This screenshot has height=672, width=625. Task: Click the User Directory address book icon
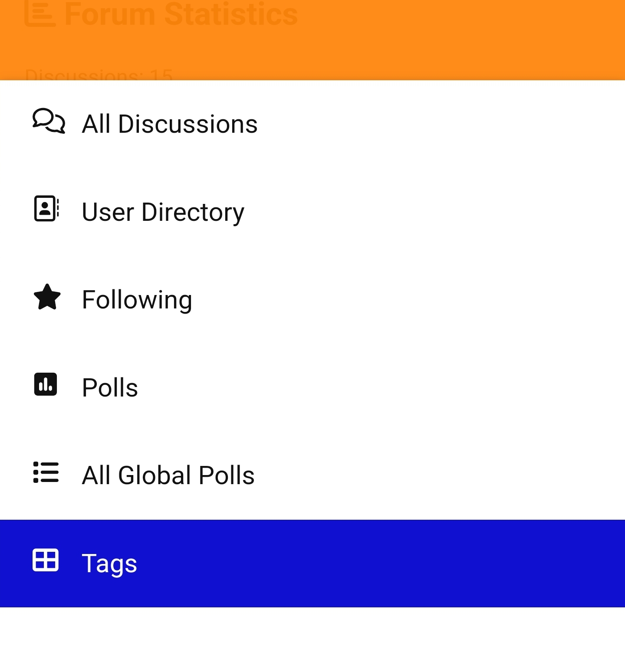46,209
